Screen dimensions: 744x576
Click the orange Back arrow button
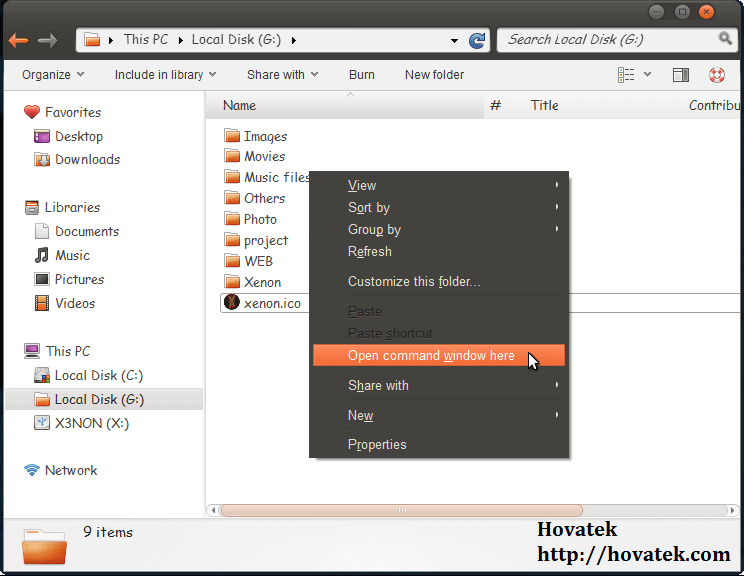tap(18, 40)
